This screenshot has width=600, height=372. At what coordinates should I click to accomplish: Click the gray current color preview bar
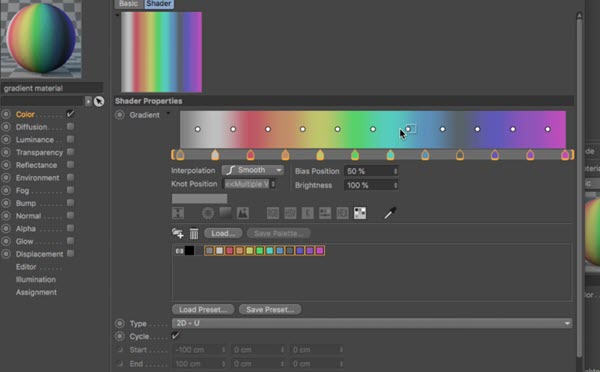199,199
